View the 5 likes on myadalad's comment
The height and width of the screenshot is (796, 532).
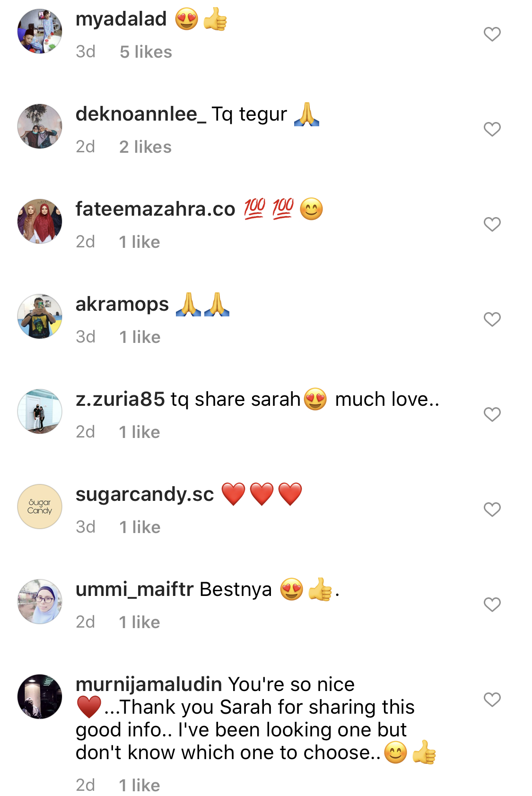pyautogui.click(x=146, y=52)
